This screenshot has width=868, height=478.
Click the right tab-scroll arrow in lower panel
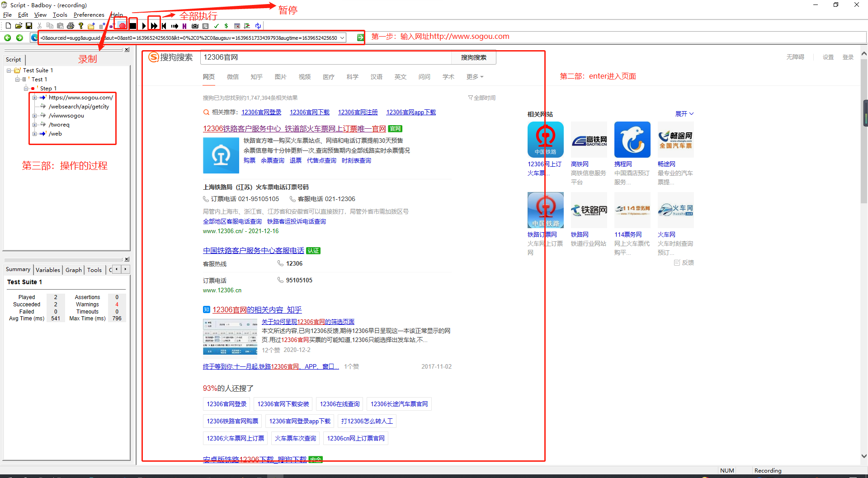click(x=125, y=269)
